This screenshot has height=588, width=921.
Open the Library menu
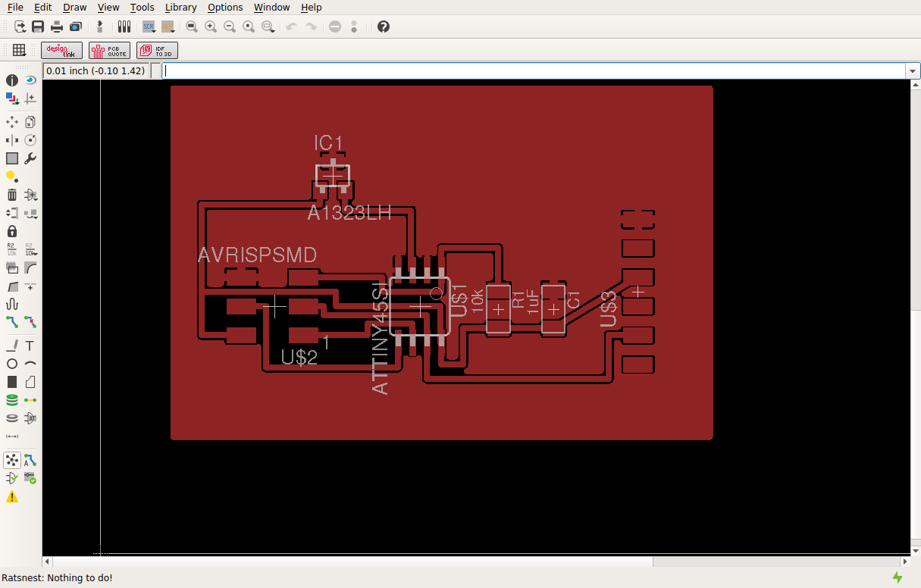180,8
